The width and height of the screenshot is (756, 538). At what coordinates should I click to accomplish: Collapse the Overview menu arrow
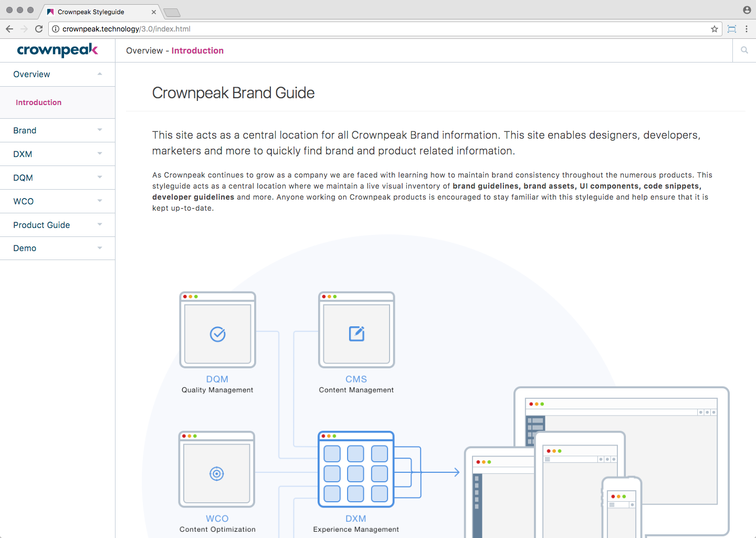pos(100,74)
